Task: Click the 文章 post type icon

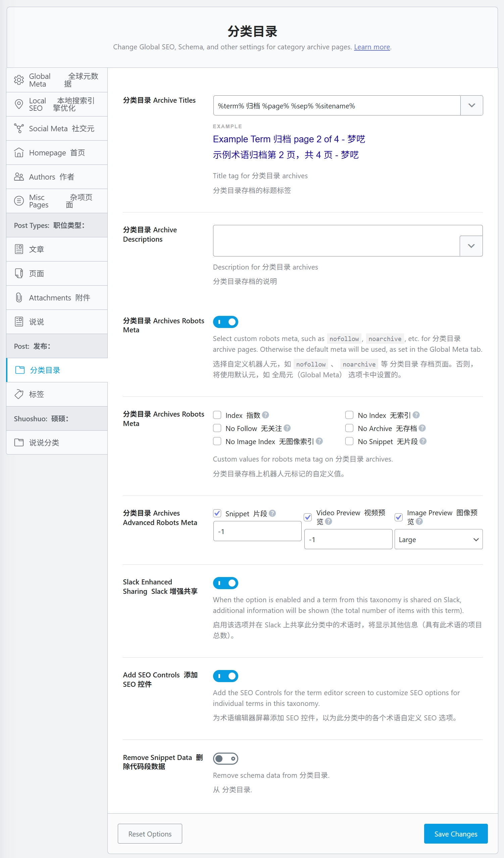Action: 19,249
